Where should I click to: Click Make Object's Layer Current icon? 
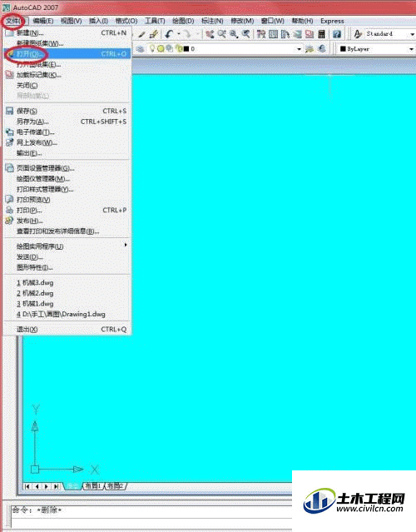[310, 49]
